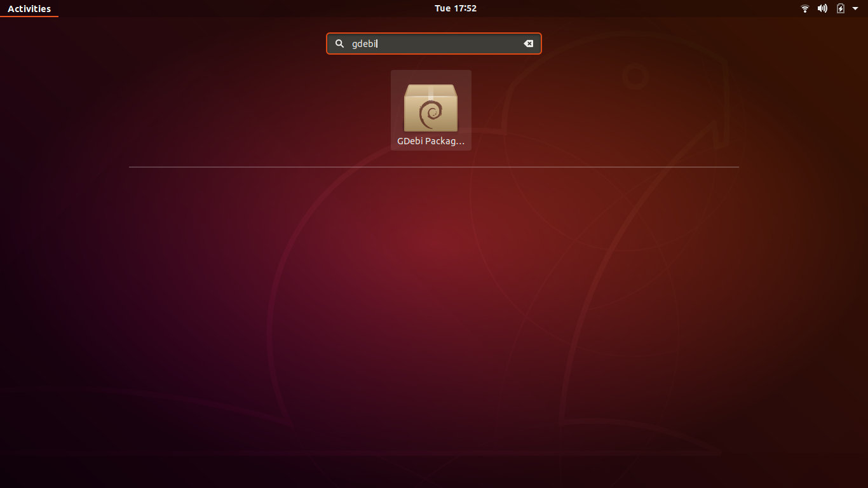The width and height of the screenshot is (868, 488).
Task: Click the magnifier icon in search bar
Action: click(339, 44)
